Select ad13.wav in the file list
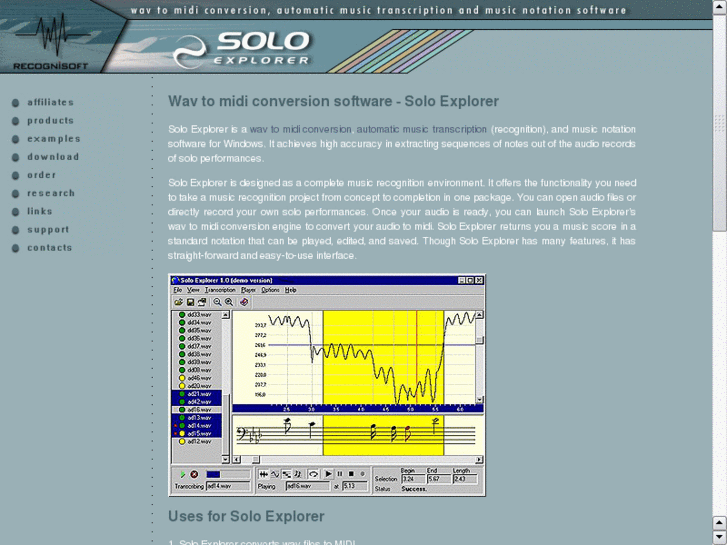Screen dimensions: 727x545 [x=199, y=417]
